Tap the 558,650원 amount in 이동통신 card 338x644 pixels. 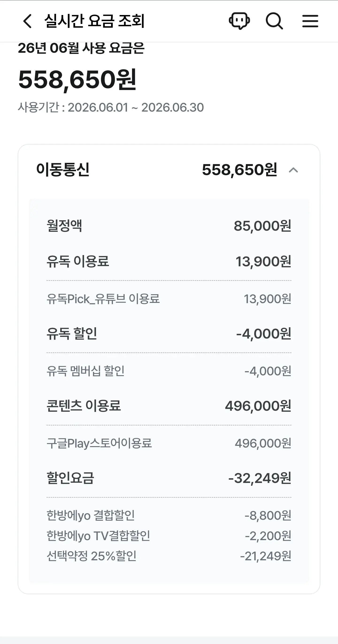tap(239, 170)
